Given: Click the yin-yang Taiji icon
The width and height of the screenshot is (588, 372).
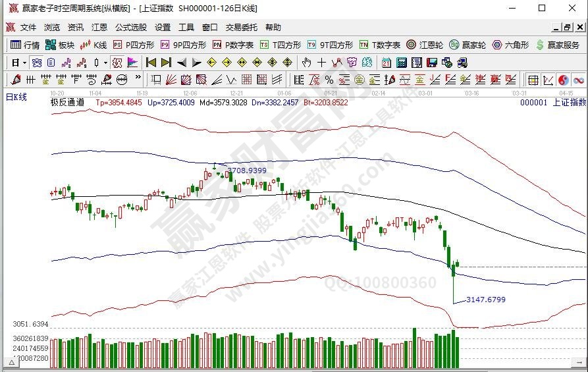Looking at the screenshot, I should (564, 80).
